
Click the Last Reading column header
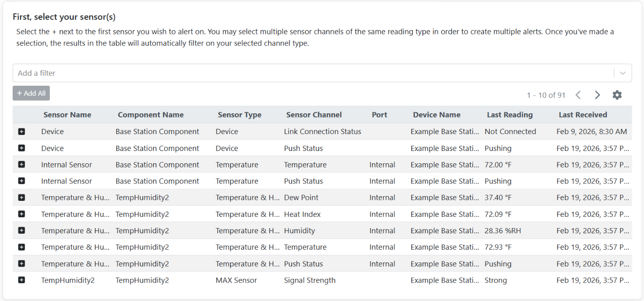(x=509, y=115)
